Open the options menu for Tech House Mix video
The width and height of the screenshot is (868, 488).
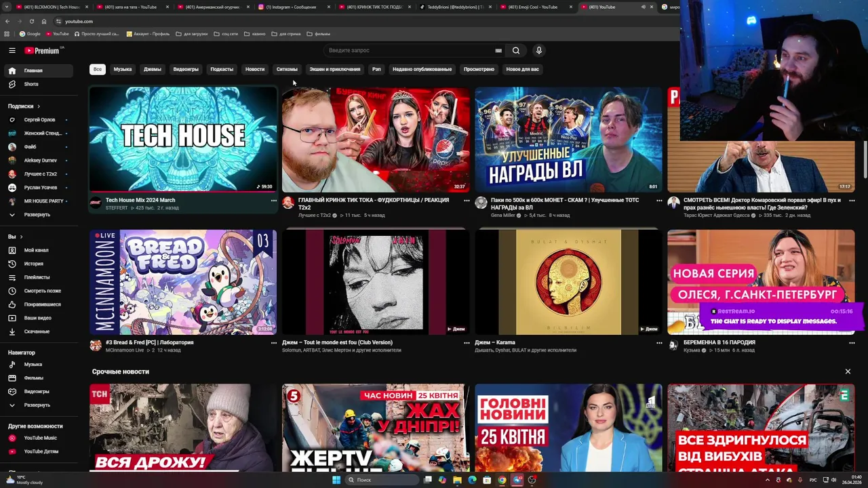(273, 201)
